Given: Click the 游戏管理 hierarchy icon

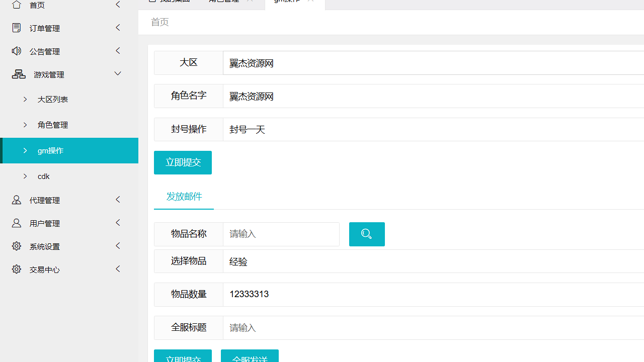Looking at the screenshot, I should (x=19, y=74).
